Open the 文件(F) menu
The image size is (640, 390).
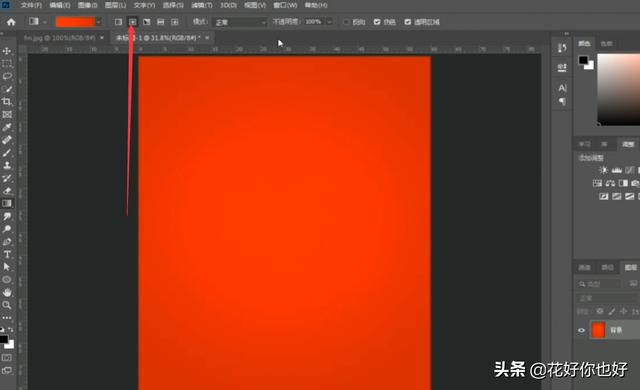[x=31, y=5]
